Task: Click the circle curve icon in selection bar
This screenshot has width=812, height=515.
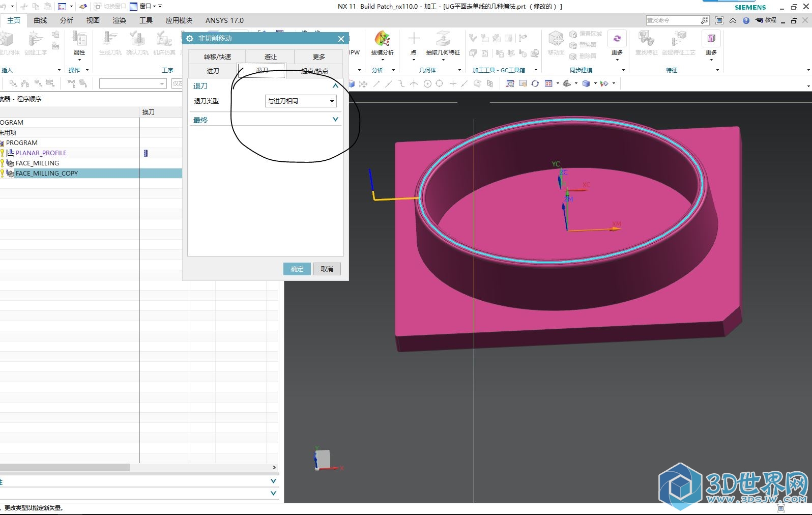Action: pos(427,84)
